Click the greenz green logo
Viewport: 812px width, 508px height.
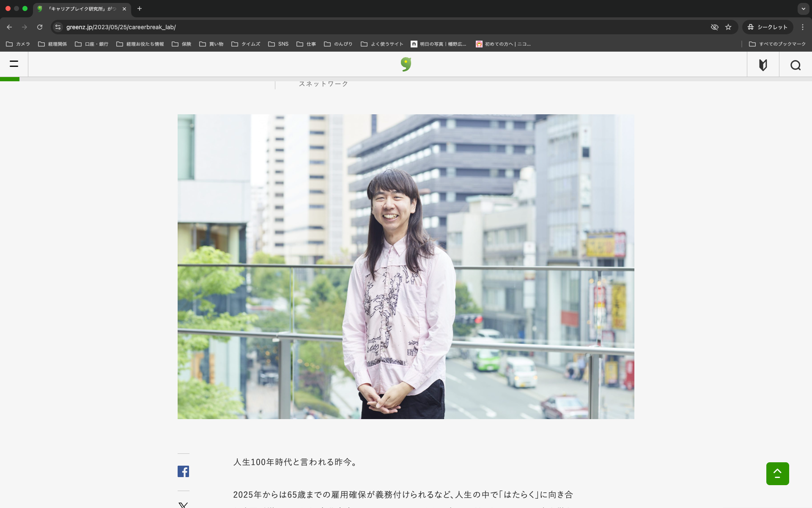click(x=406, y=64)
